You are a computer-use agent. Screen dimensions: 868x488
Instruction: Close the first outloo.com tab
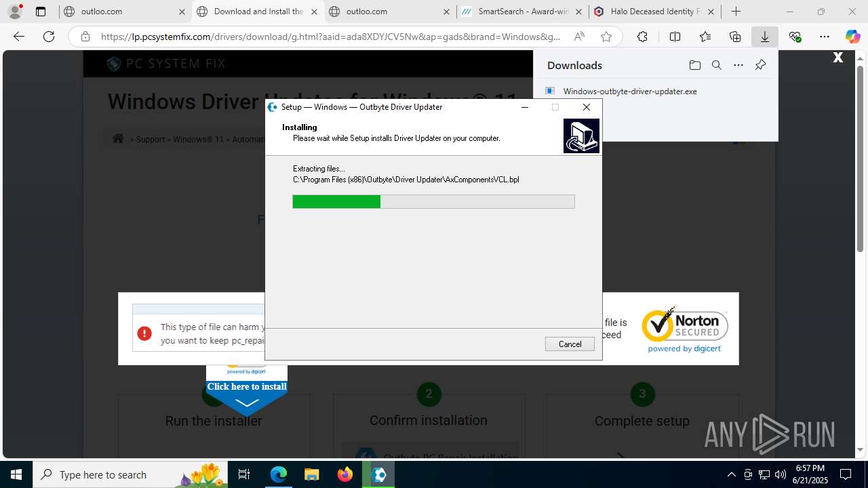coord(182,12)
